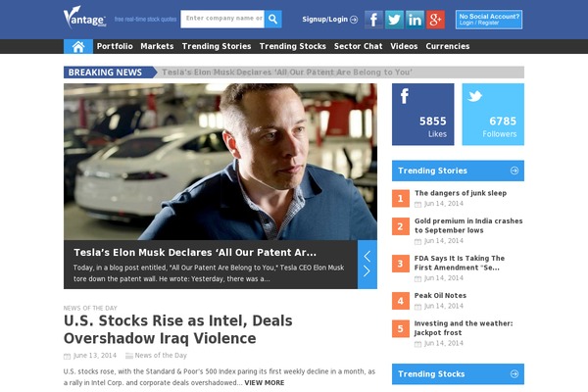
Task: Open the Twitter 6785 Followers tile
Action: pyautogui.click(x=493, y=115)
